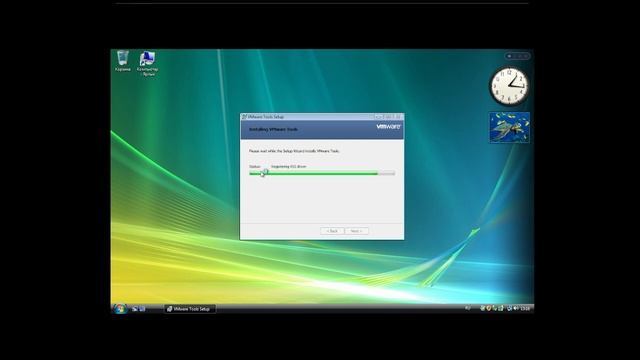Viewport: 640px width, 360px height.
Task: Click the VMware logo in header
Action: 388,127
